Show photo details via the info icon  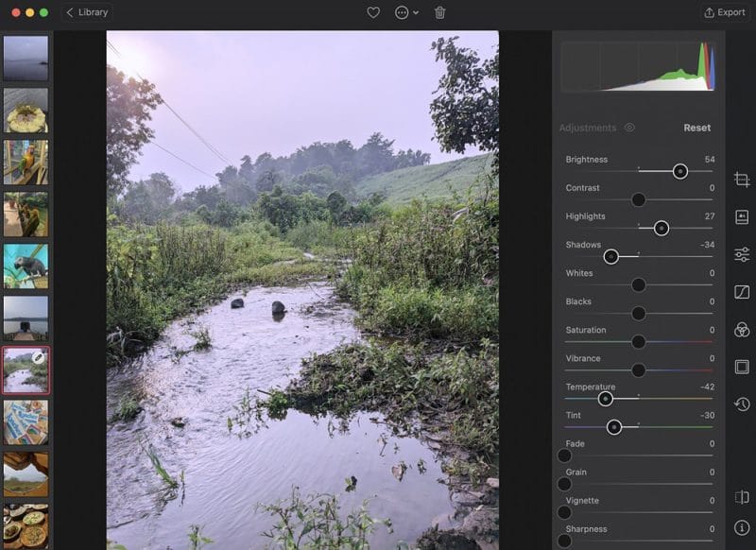[742, 527]
